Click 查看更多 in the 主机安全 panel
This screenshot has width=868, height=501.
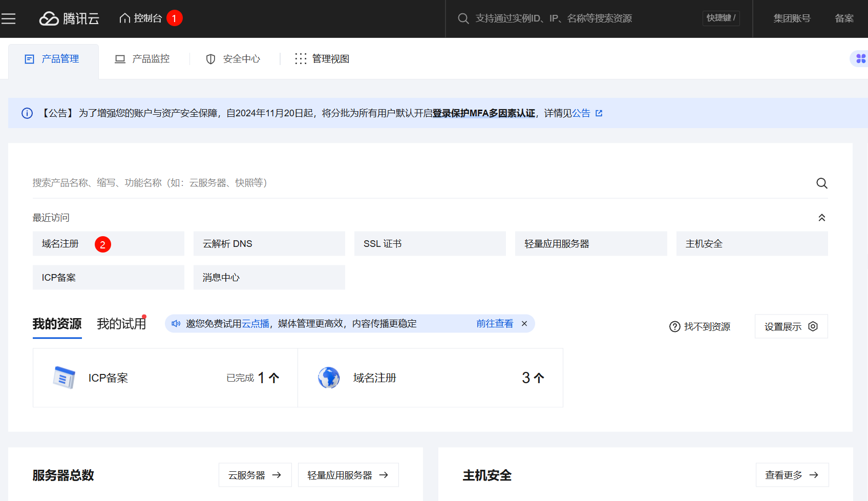click(x=792, y=475)
